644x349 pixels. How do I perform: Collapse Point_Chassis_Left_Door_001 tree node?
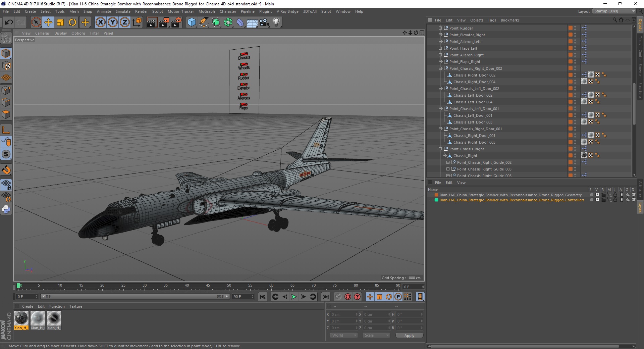tap(440, 109)
